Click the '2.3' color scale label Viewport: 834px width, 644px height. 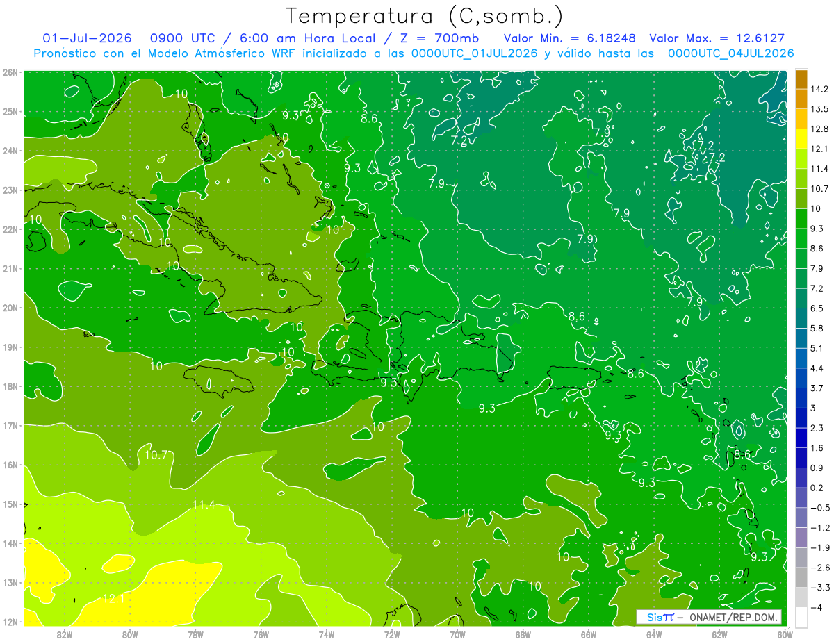(x=817, y=428)
